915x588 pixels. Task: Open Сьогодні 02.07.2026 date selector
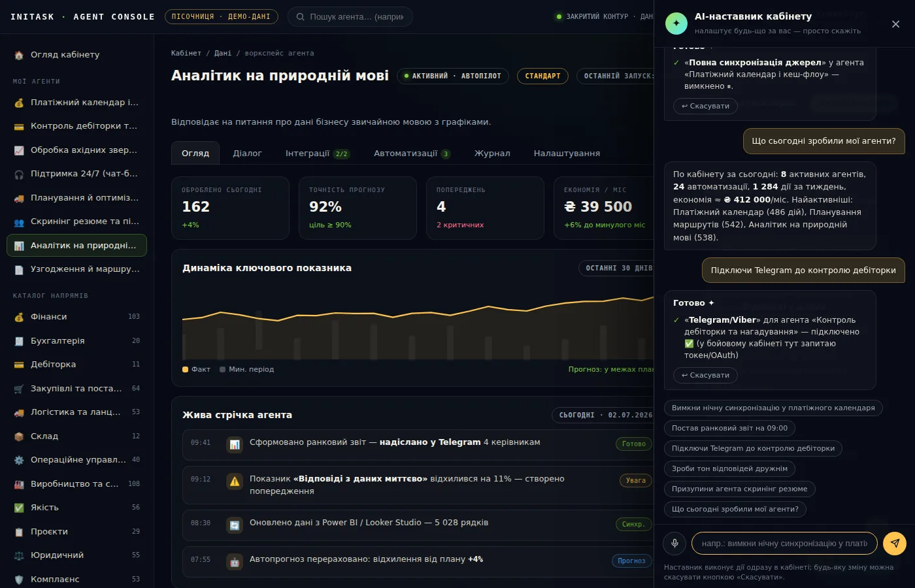[603, 416]
